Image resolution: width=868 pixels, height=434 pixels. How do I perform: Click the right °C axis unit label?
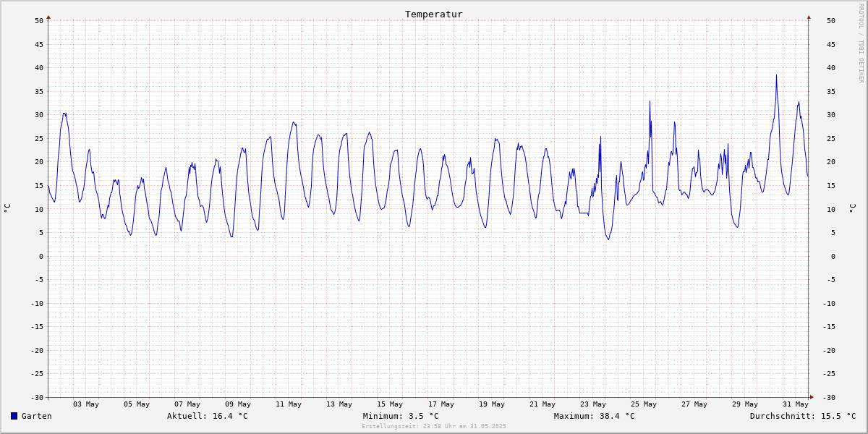(x=853, y=208)
